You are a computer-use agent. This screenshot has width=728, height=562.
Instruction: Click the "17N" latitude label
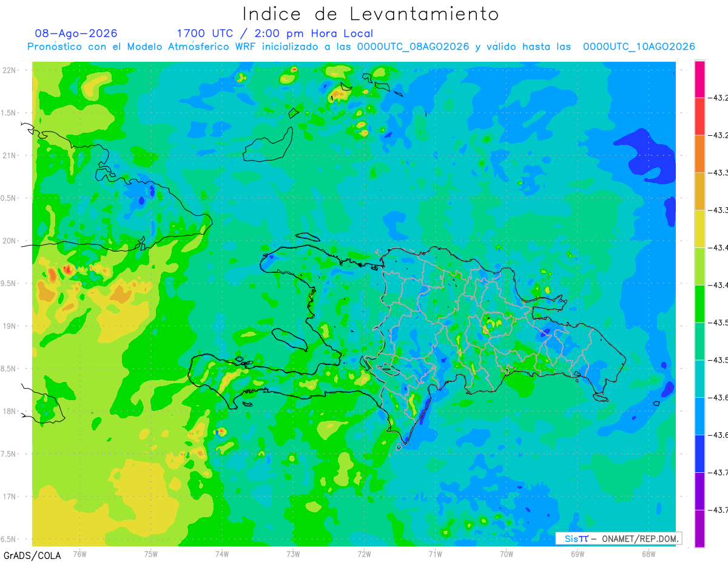coord(10,497)
